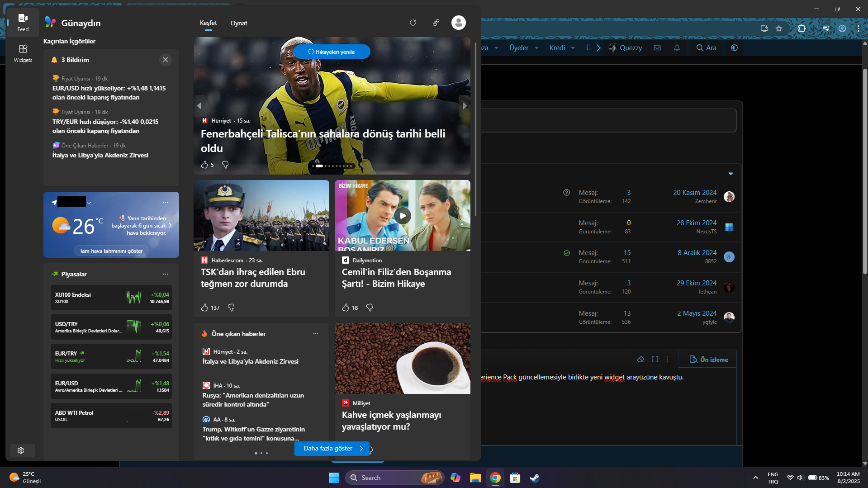Expand navigation overflow chevron in forum bar

tap(598, 48)
